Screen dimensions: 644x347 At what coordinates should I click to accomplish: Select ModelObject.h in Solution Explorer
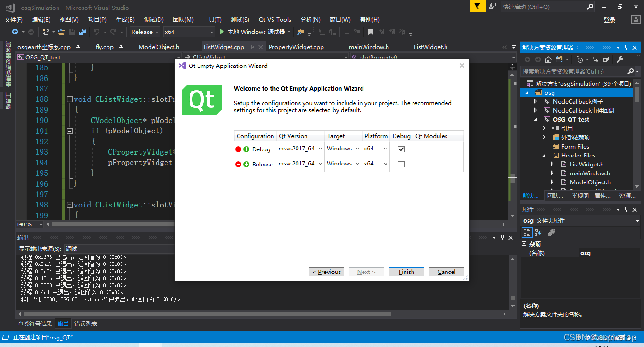590,182
